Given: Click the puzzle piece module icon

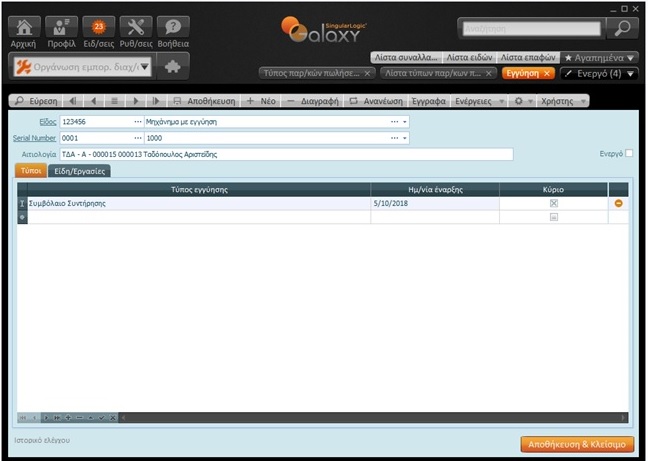Looking at the screenshot, I should click(x=173, y=67).
